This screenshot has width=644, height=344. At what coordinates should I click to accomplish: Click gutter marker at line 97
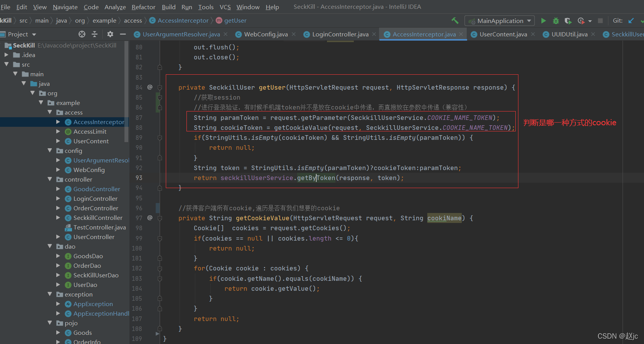(150, 218)
